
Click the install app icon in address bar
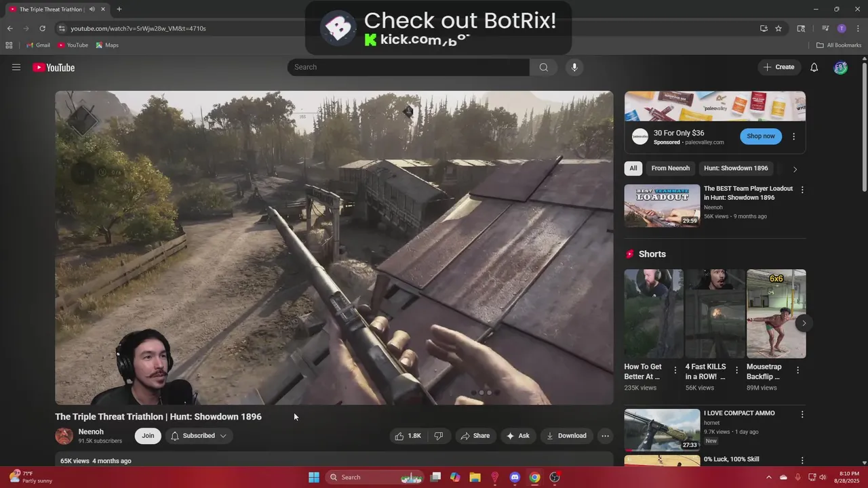tap(764, 28)
